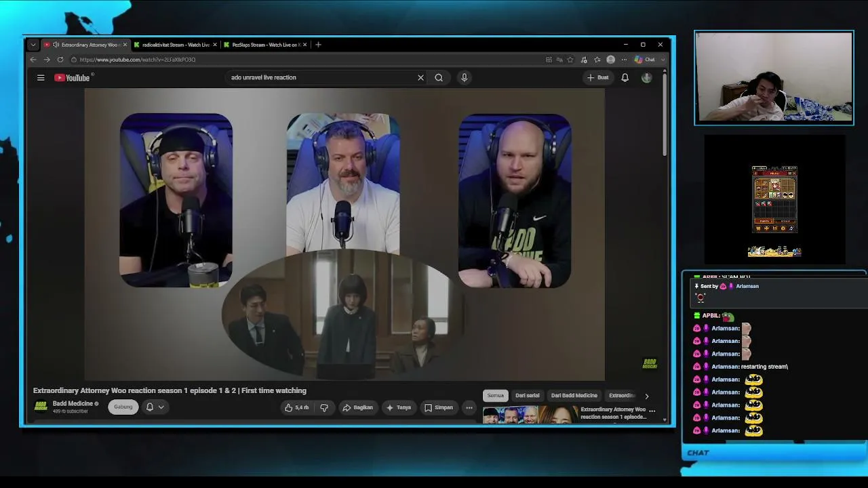
Task: Open the Badd Medicine channel name link
Action: (x=73, y=403)
